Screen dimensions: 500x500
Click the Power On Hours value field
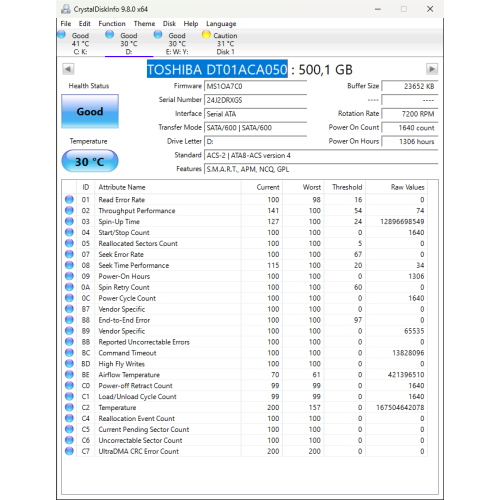tap(410, 142)
